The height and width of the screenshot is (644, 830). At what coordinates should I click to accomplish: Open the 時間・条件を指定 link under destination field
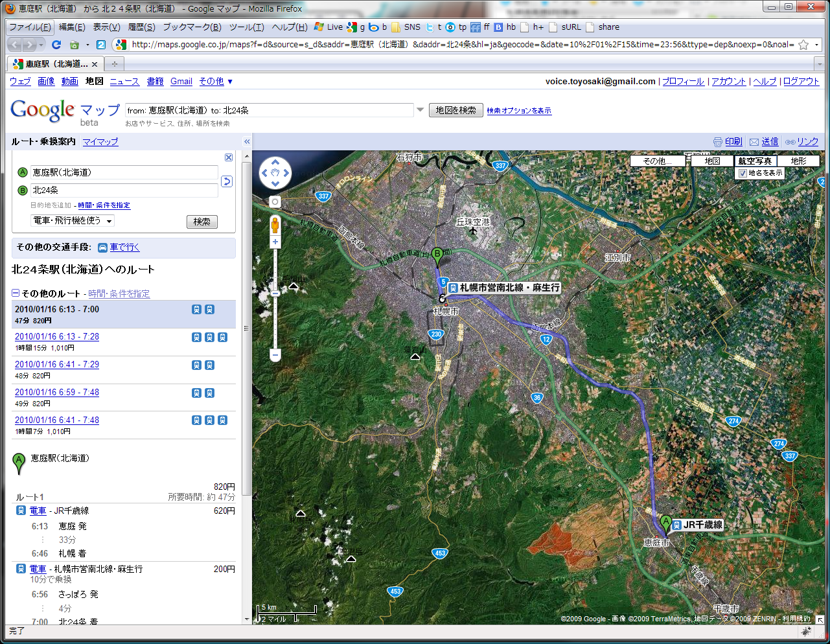(104, 205)
